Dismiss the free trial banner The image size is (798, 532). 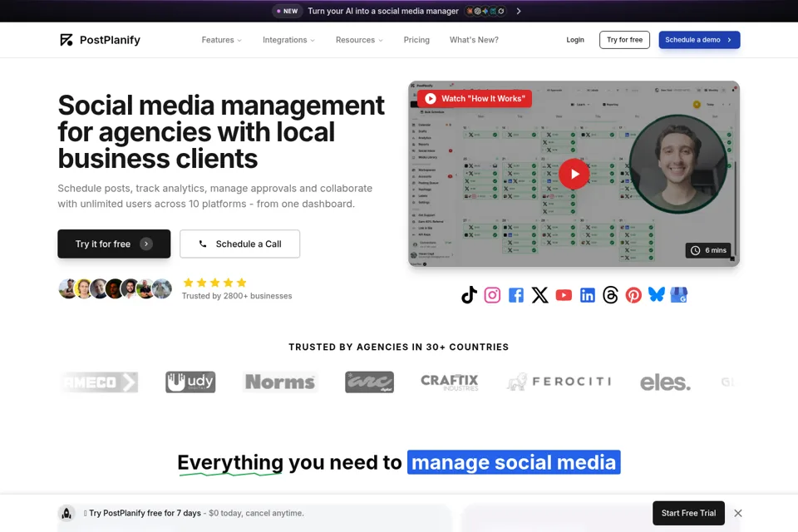pyautogui.click(x=738, y=513)
